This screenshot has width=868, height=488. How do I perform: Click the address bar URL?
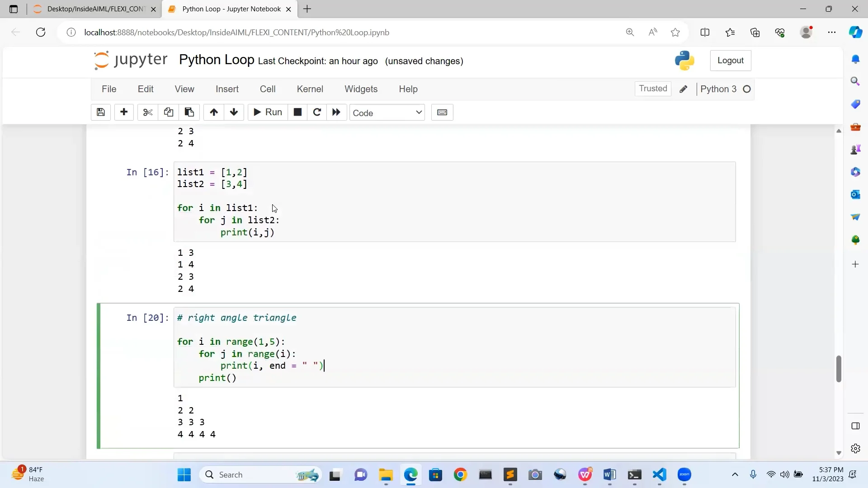[236, 33]
